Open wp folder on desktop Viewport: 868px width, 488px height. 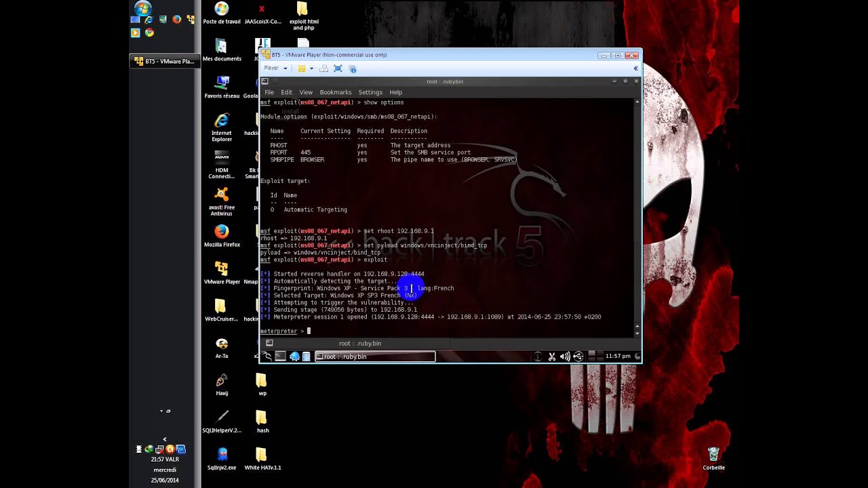pyautogui.click(x=262, y=385)
